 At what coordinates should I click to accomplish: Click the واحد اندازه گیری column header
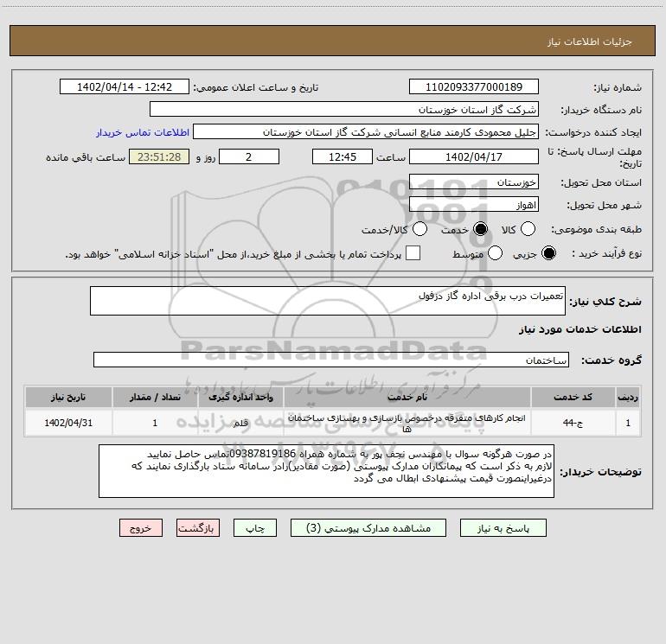[x=240, y=398]
